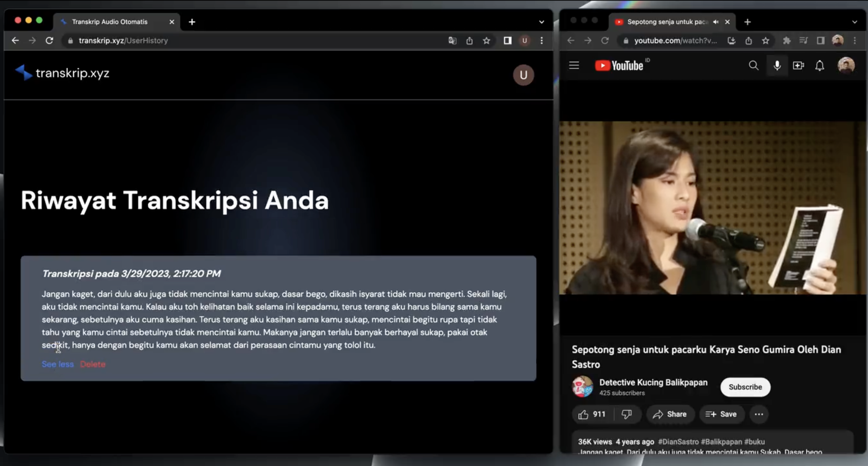The width and height of the screenshot is (868, 466).
Task: Dislike the YouTube video
Action: (x=627, y=414)
